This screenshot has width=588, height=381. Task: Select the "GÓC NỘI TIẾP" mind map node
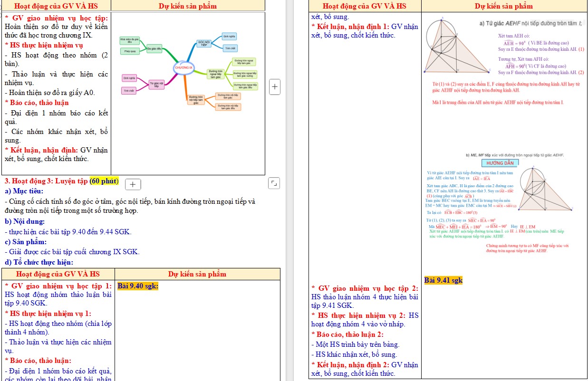[204, 43]
